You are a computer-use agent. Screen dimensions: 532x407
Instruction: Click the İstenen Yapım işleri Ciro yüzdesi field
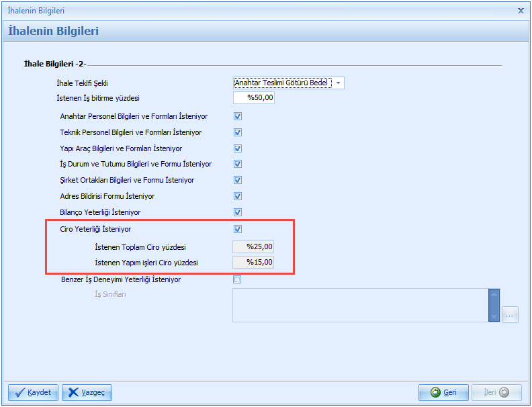(254, 263)
